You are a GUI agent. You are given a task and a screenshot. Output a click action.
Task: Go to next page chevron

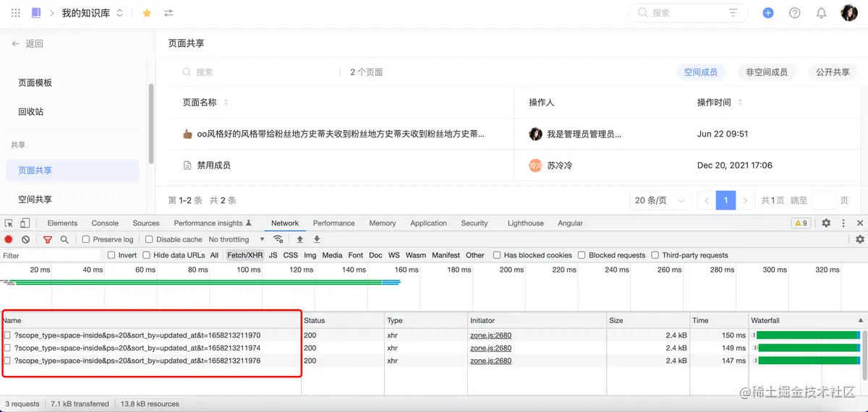[745, 200]
